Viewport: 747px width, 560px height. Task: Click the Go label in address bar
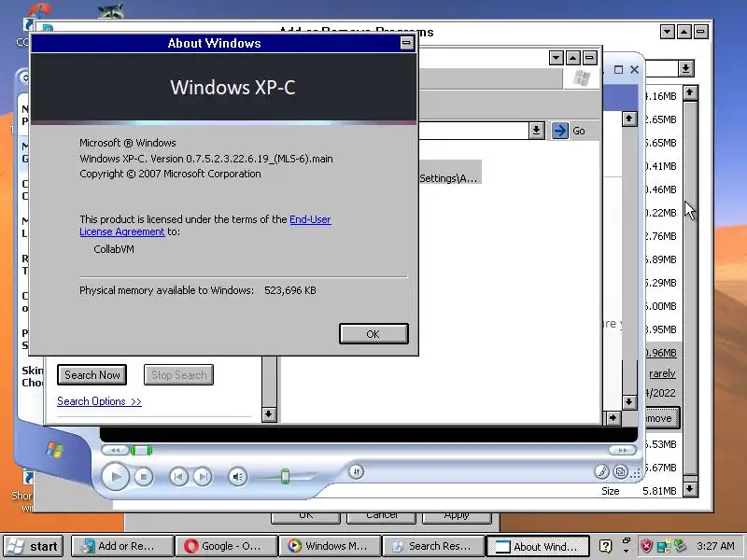point(579,131)
